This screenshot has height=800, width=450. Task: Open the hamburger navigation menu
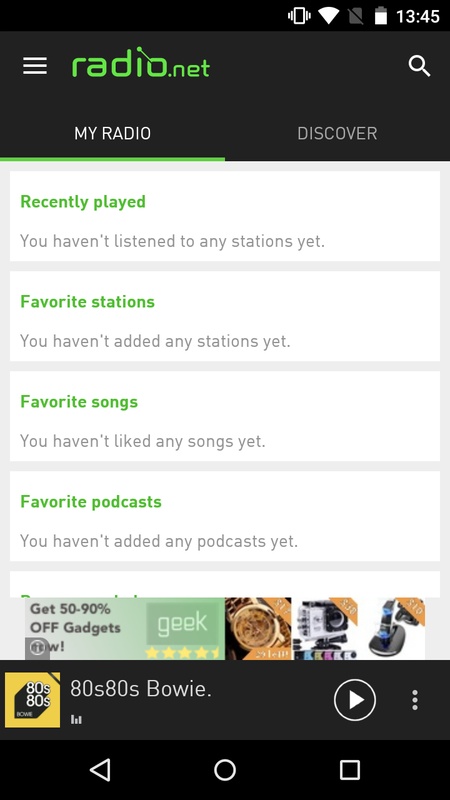pyautogui.click(x=35, y=66)
